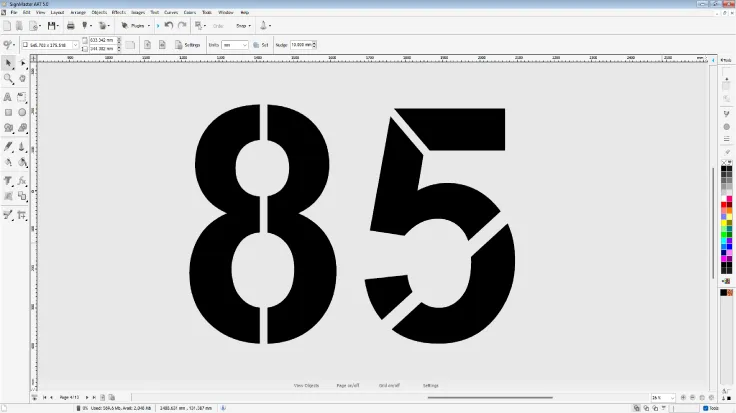Open the Arrange menu
Viewport: 736px width, 413px height.
point(78,13)
